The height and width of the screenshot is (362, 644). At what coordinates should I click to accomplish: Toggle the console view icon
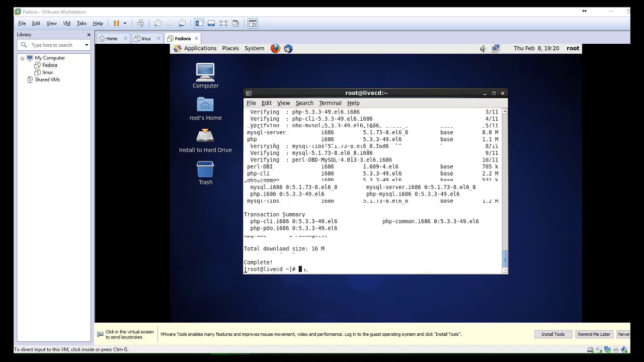[x=253, y=23]
